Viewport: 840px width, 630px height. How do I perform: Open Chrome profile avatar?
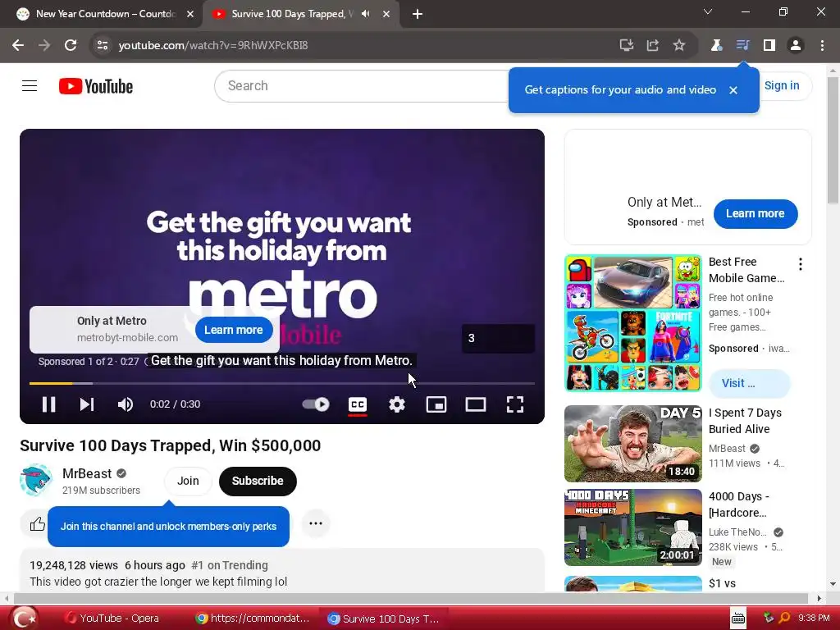[x=796, y=45]
